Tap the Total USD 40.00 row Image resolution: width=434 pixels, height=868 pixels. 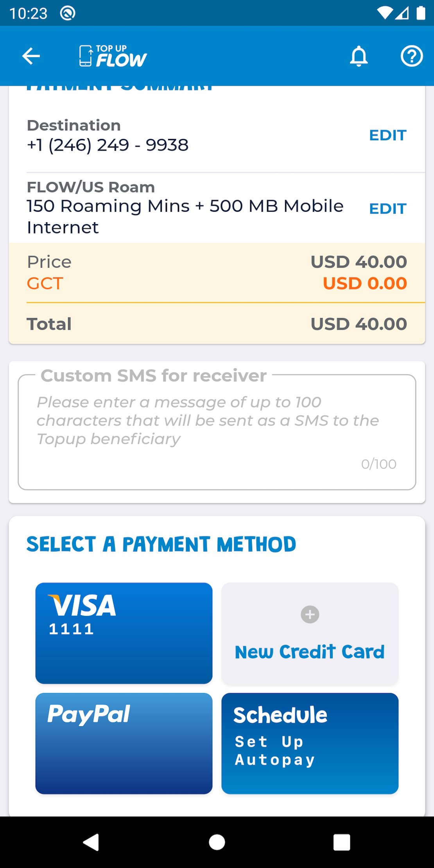(217, 324)
